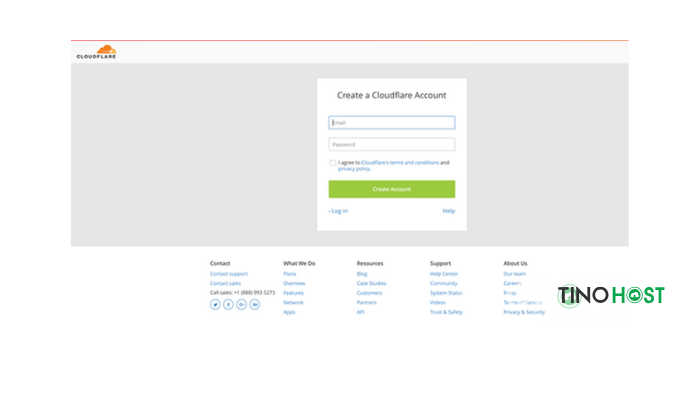
Task: Open Contact support footer link
Action: (229, 274)
